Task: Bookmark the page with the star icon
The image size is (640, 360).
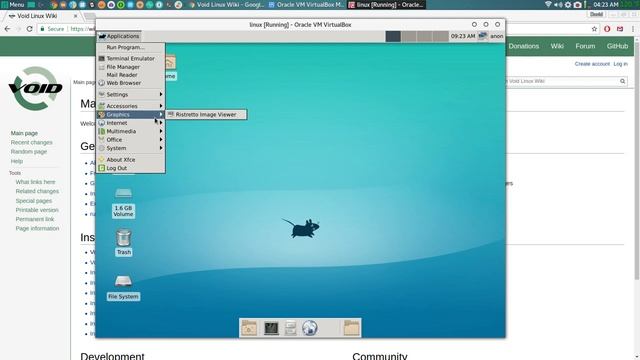Action: 594,29
